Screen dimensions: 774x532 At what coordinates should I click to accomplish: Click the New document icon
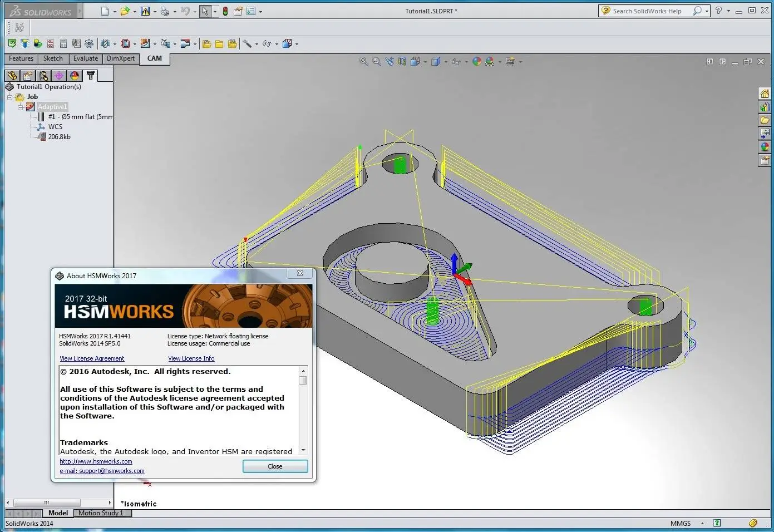105,11
